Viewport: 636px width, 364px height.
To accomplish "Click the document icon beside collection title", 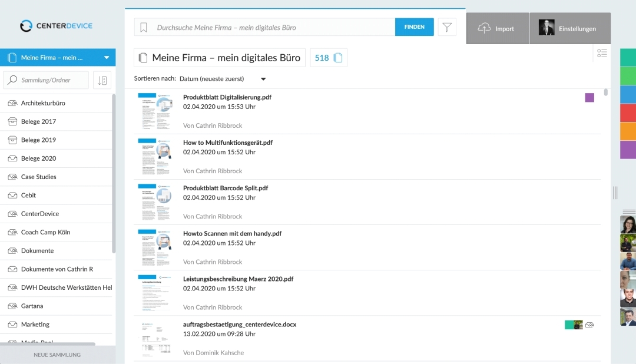I will coord(143,58).
